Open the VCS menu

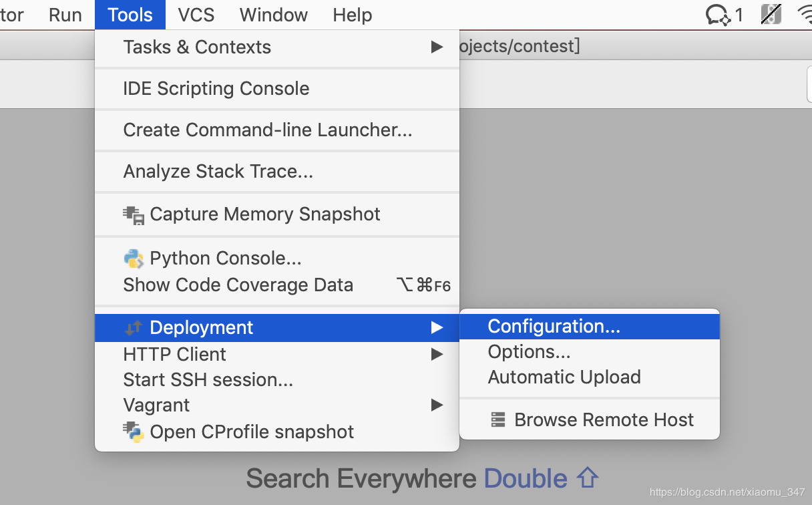tap(196, 15)
